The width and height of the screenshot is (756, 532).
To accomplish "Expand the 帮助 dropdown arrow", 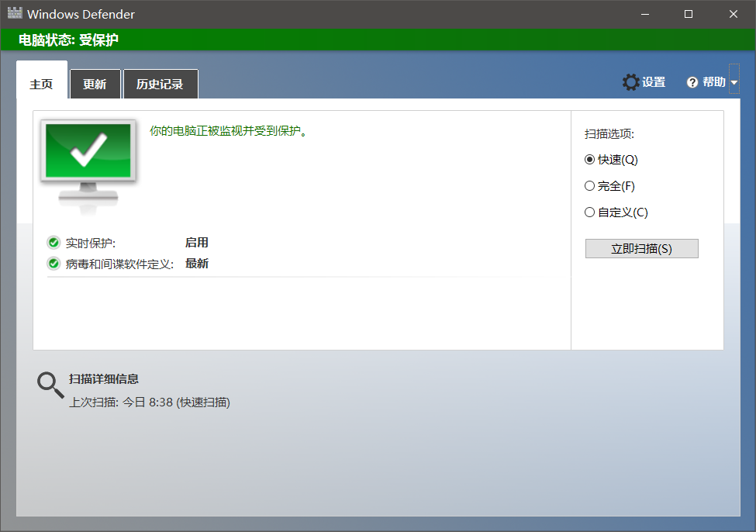I will pyautogui.click(x=734, y=82).
